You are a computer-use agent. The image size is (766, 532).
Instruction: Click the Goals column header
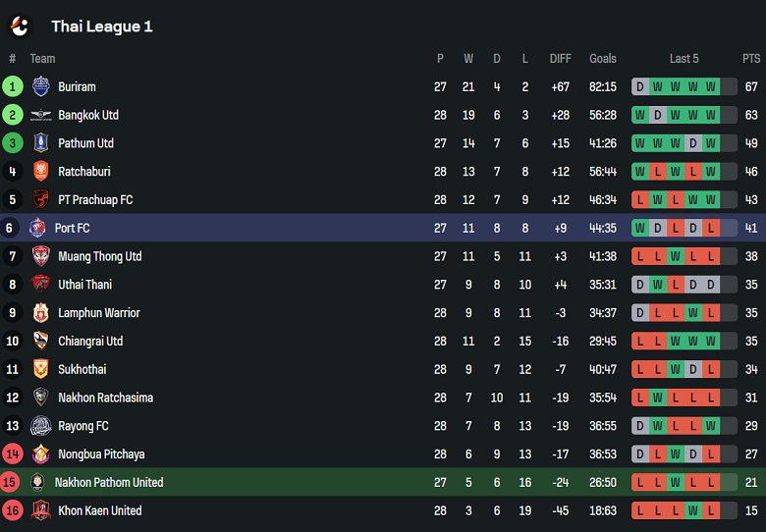pyautogui.click(x=603, y=59)
